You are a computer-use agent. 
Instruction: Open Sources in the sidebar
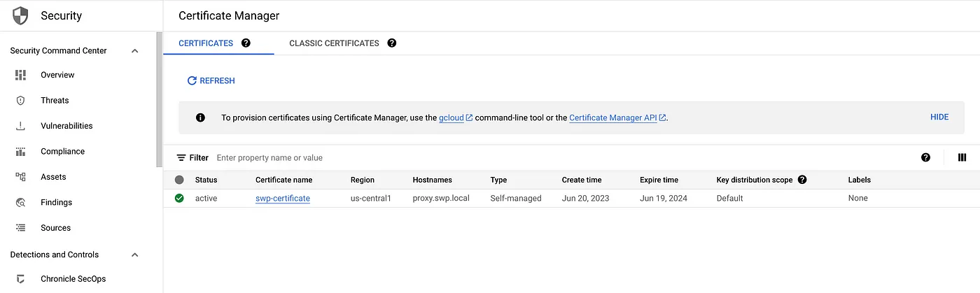coord(55,228)
